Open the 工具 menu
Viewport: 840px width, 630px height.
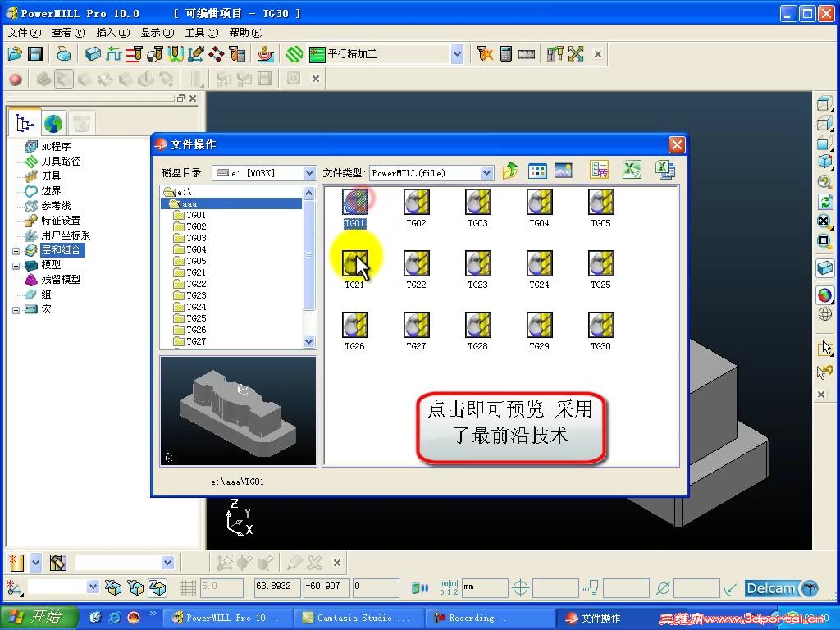tap(202, 33)
